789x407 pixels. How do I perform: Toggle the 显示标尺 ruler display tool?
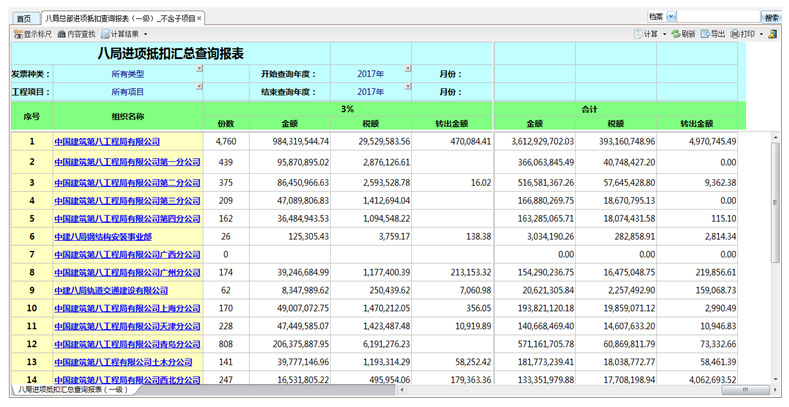point(33,34)
